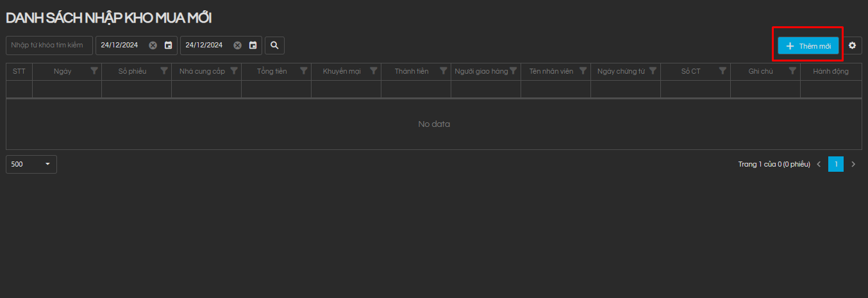Focus the keyword search input field
This screenshot has width=868, height=298.
49,46
